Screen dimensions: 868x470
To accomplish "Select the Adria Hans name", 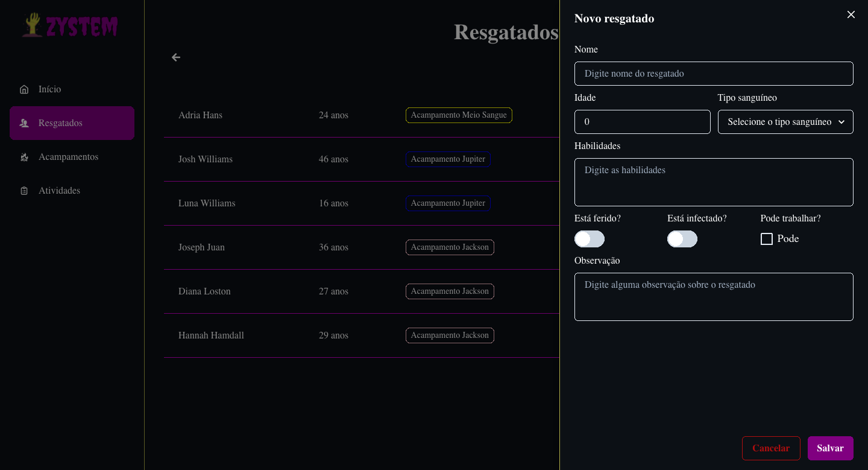I will (200, 115).
